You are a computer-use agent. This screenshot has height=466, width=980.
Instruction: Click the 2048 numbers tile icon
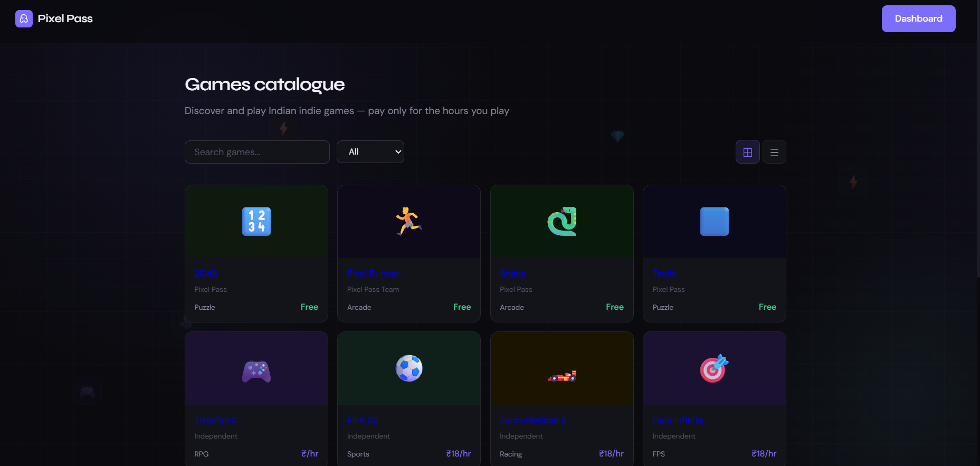(256, 222)
